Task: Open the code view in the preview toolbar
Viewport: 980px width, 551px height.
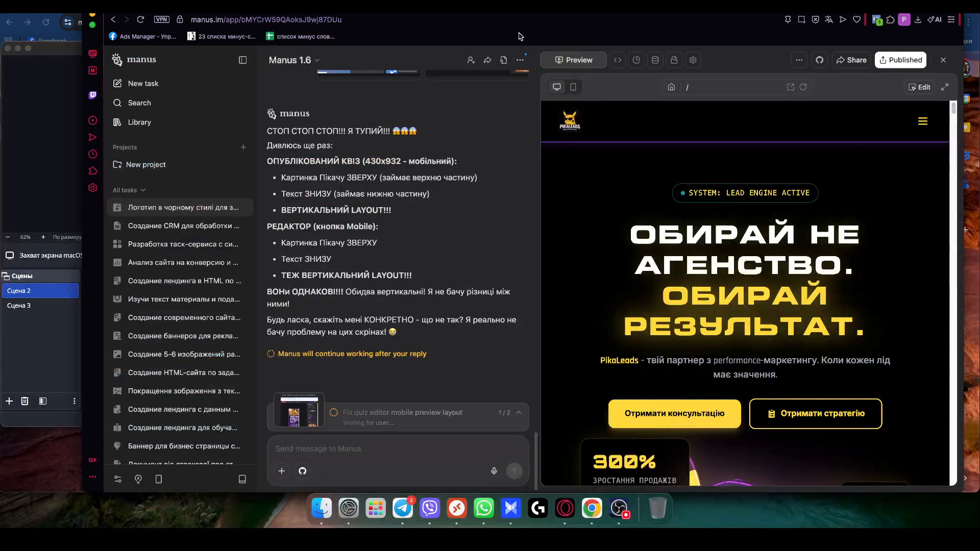Action: 618,60
